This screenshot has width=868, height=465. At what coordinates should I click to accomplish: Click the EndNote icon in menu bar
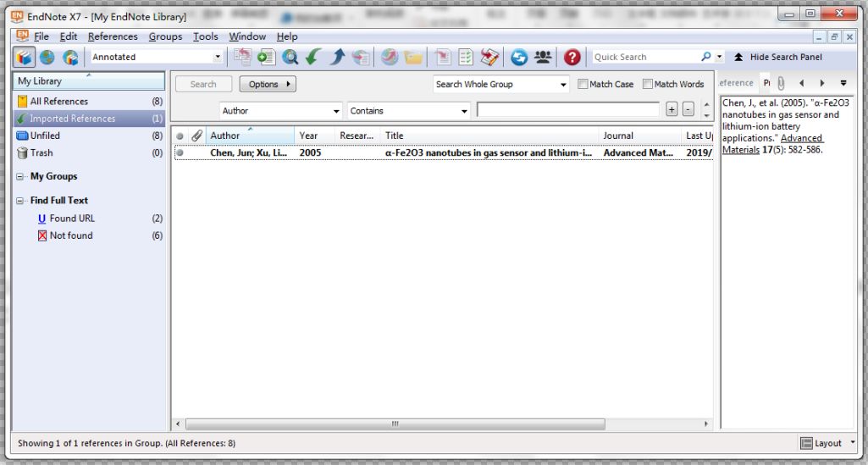22,36
